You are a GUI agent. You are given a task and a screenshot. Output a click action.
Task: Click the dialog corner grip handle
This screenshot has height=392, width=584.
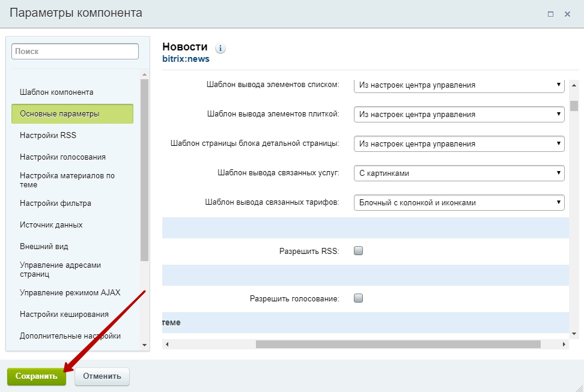[x=579, y=388]
